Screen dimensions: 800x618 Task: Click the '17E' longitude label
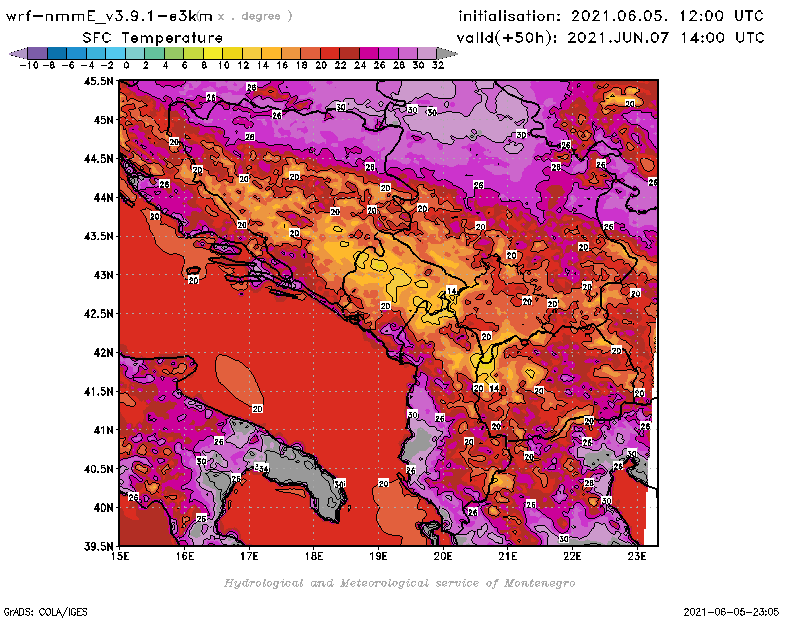coord(249,556)
